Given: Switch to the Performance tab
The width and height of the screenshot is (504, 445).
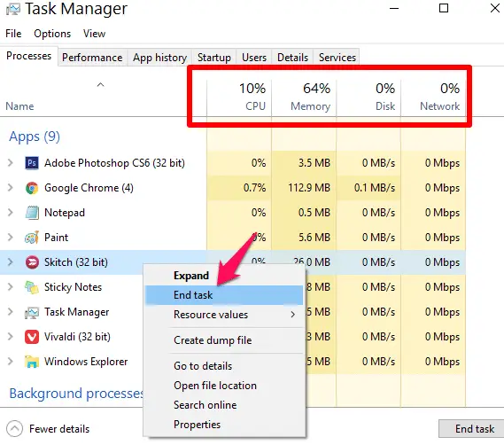Looking at the screenshot, I should [x=92, y=58].
